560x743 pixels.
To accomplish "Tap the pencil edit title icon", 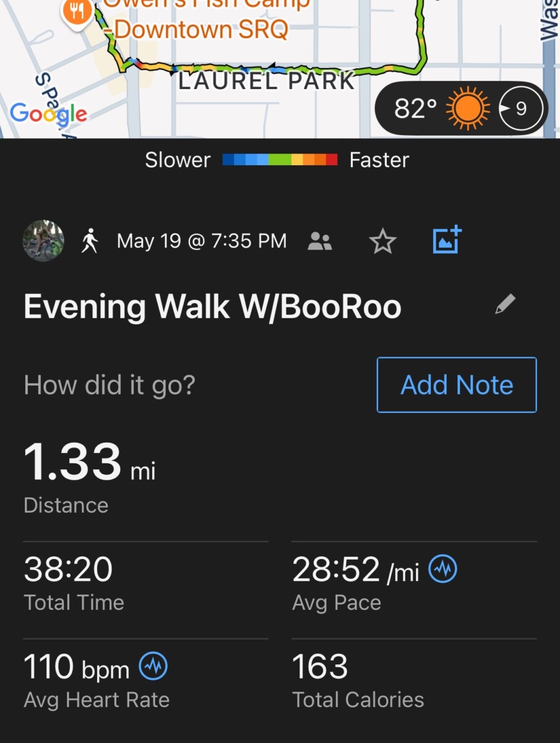I will 505,305.
